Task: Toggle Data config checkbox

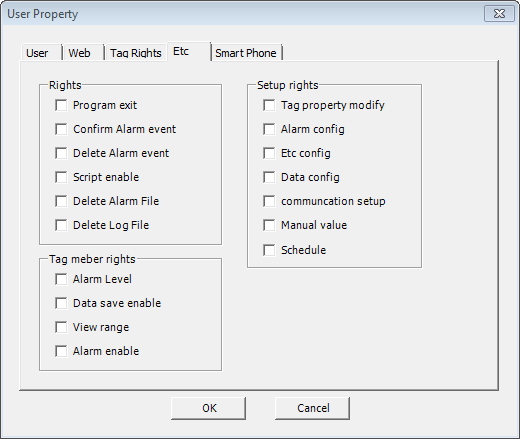Action: point(269,177)
